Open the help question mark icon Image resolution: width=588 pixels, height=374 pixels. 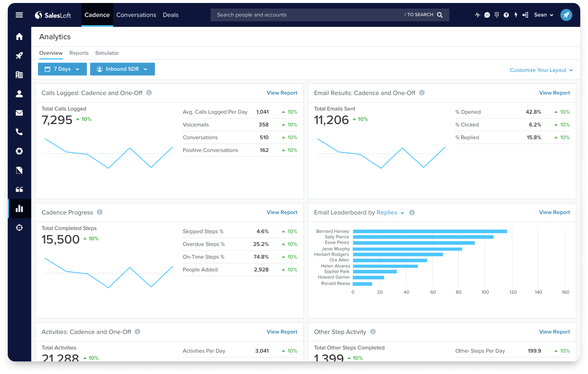pos(506,15)
